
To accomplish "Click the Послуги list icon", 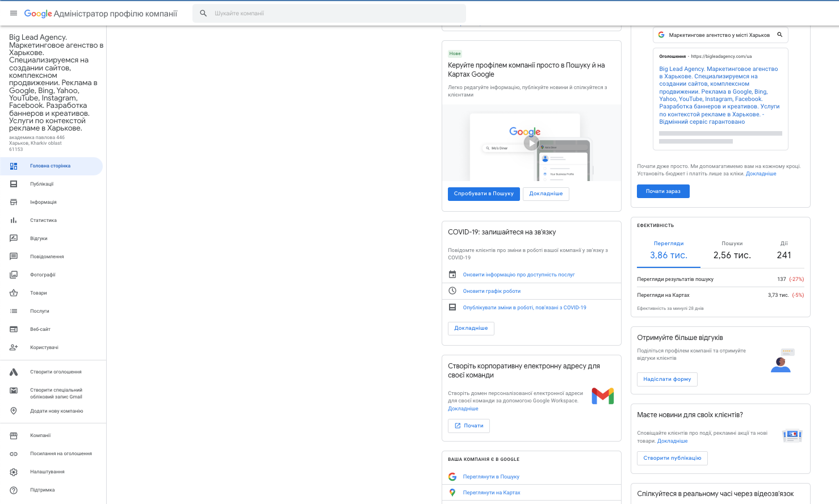I will coord(14,311).
